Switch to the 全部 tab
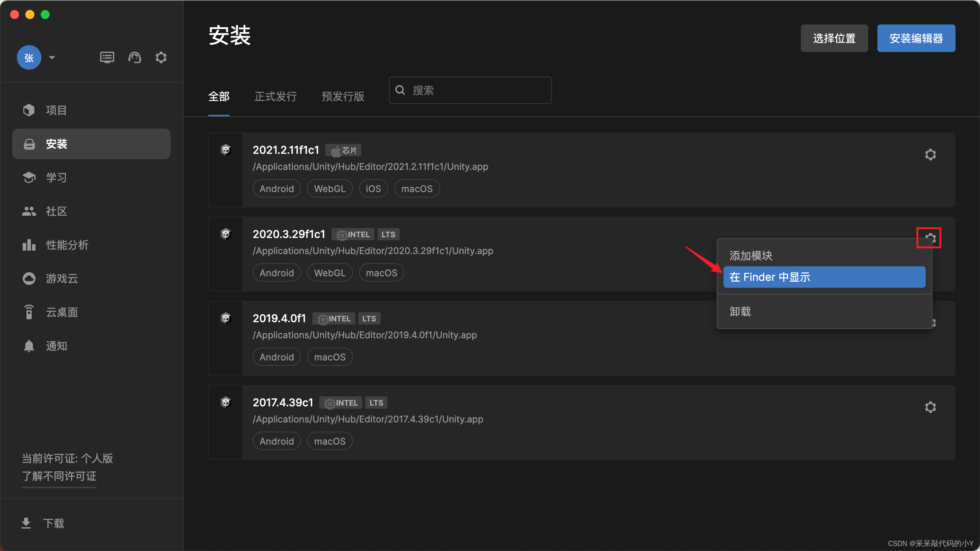Viewport: 980px width, 551px height. (219, 96)
